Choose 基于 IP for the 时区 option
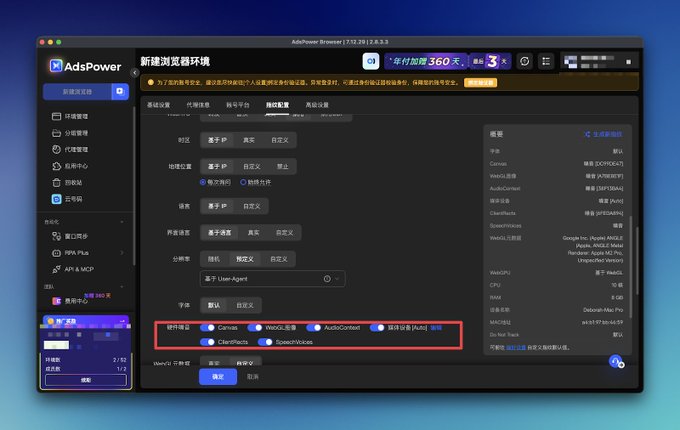This screenshot has width=680, height=430. 217,140
